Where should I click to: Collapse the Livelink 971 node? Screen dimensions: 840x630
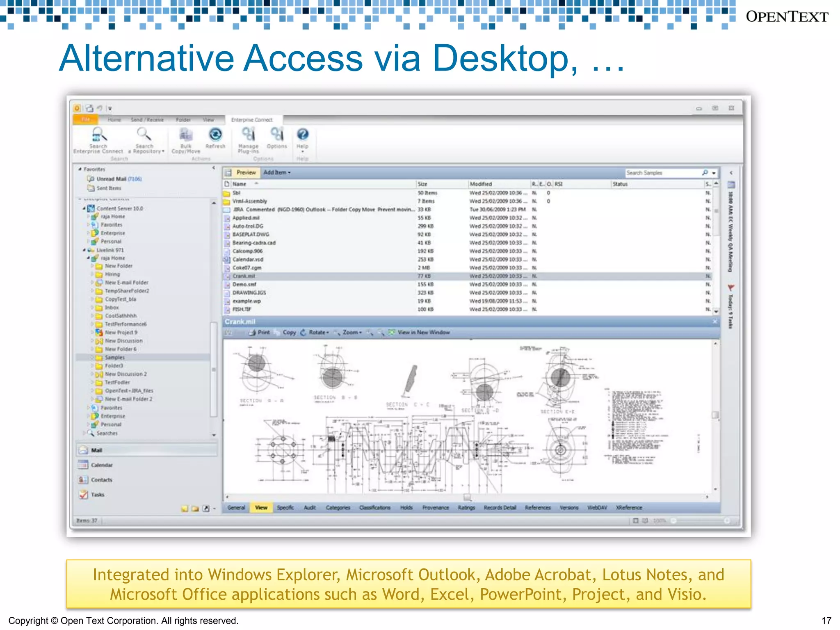(x=84, y=250)
